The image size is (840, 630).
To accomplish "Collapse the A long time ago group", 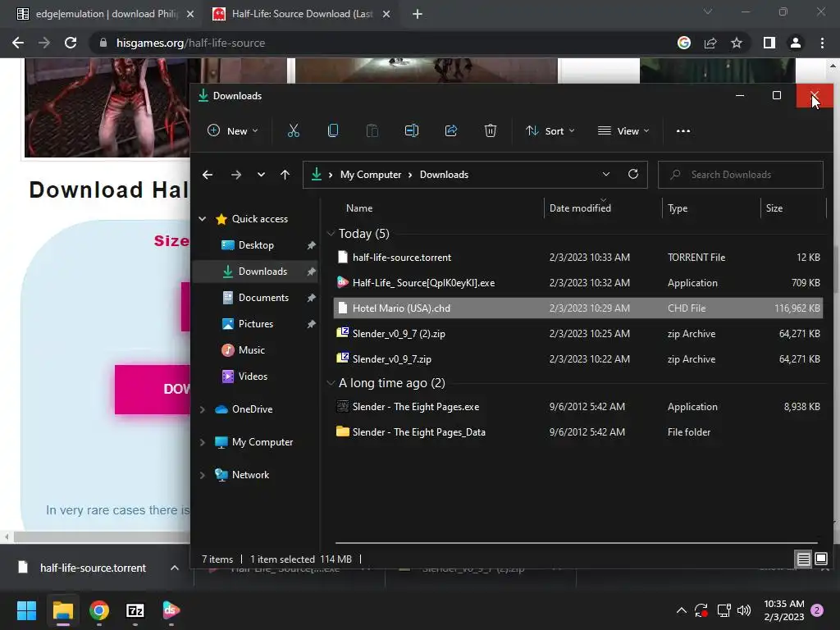I will tap(331, 383).
